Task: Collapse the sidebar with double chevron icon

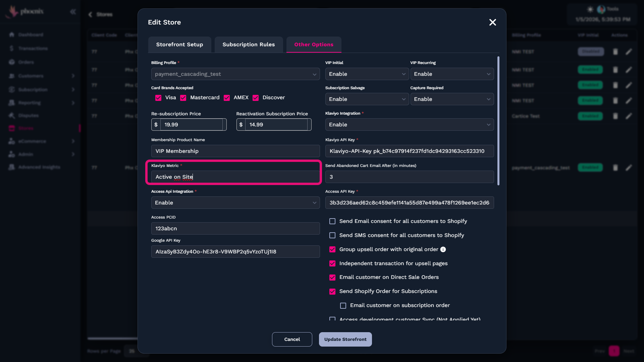Action: [73, 12]
